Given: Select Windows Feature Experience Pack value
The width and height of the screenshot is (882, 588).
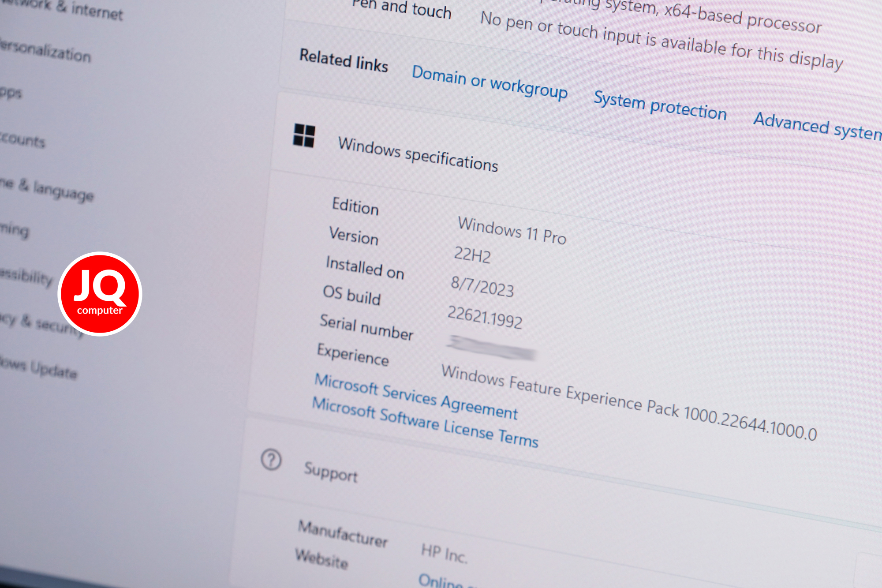Looking at the screenshot, I should (629, 402).
